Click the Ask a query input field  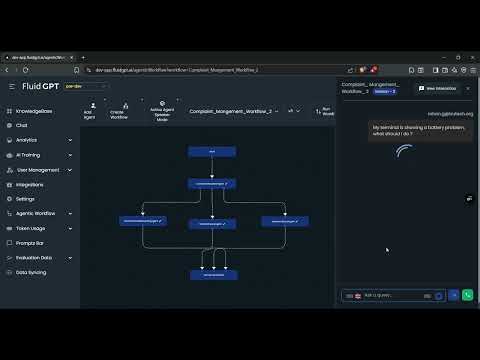pyautogui.click(x=393, y=296)
